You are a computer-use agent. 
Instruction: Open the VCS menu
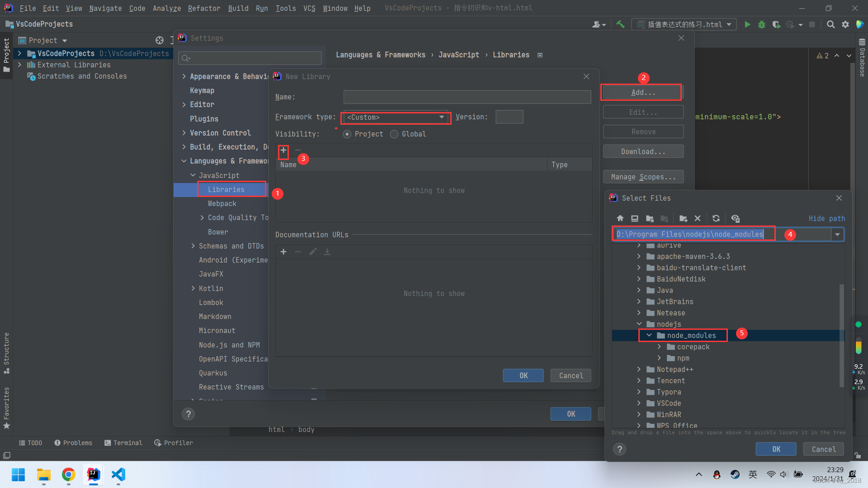pyautogui.click(x=309, y=8)
